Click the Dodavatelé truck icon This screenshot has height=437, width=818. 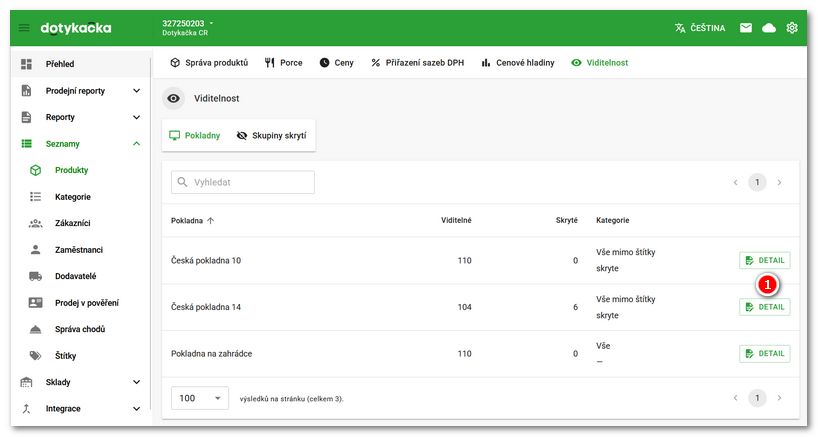[x=35, y=276]
